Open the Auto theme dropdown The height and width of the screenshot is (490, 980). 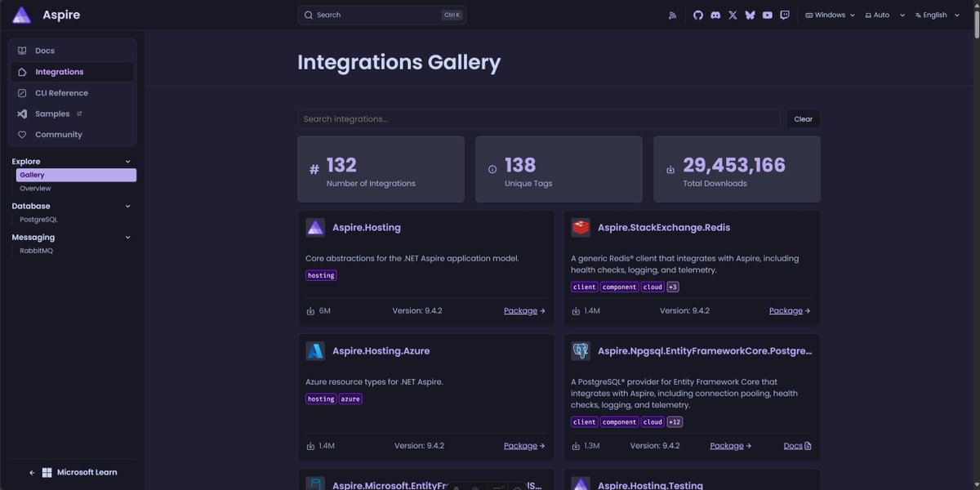pyautogui.click(x=884, y=14)
